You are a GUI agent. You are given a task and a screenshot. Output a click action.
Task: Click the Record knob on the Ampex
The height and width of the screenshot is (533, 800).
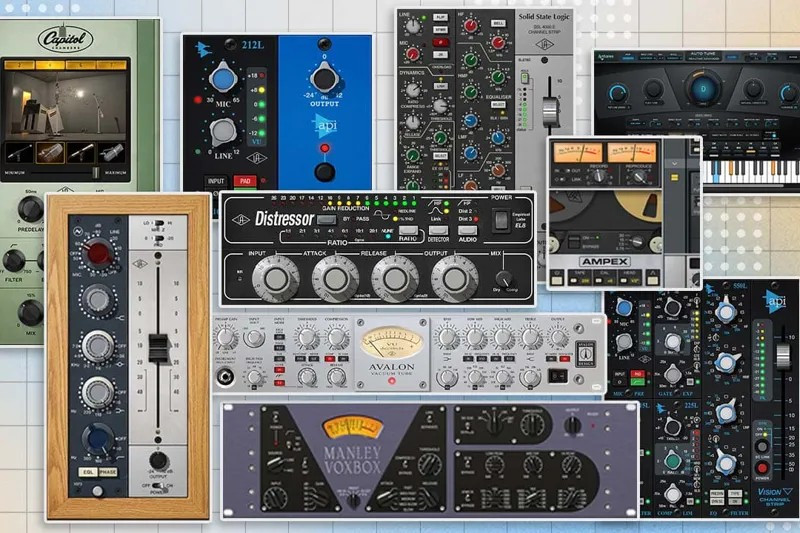(x=599, y=176)
